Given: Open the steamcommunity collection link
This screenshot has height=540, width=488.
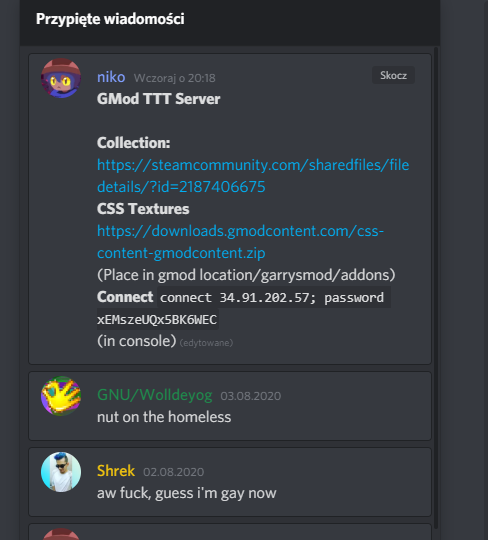Looking at the screenshot, I should (x=253, y=176).
